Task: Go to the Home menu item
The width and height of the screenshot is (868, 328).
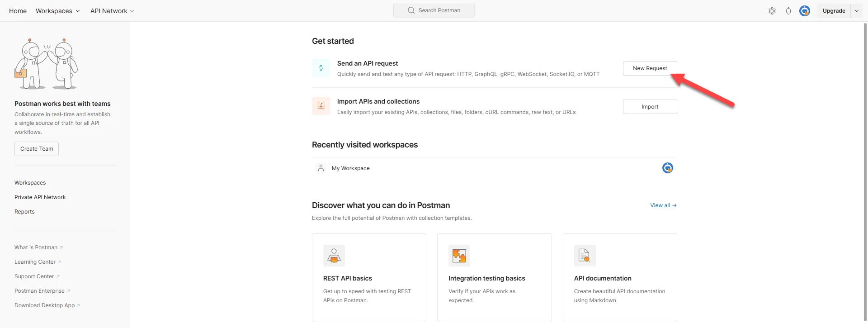Action: (x=18, y=11)
